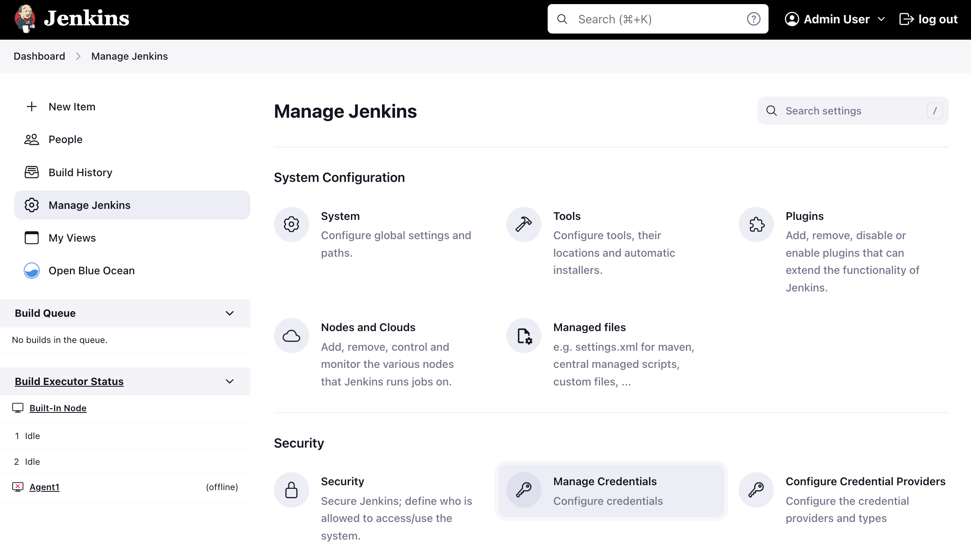Select Manage Jenkins in the sidebar
Viewport: 971px width, 560px height.
point(90,205)
